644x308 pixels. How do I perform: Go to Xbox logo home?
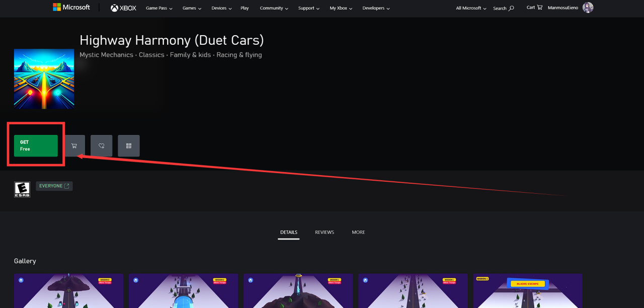(x=124, y=8)
